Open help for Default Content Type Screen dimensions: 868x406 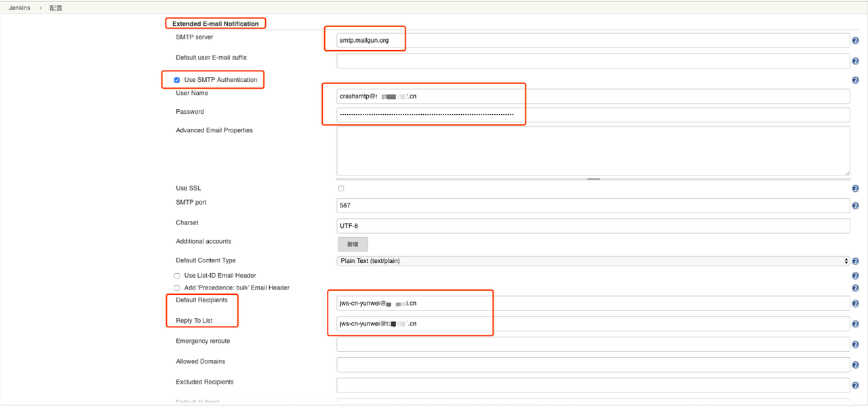(855, 261)
